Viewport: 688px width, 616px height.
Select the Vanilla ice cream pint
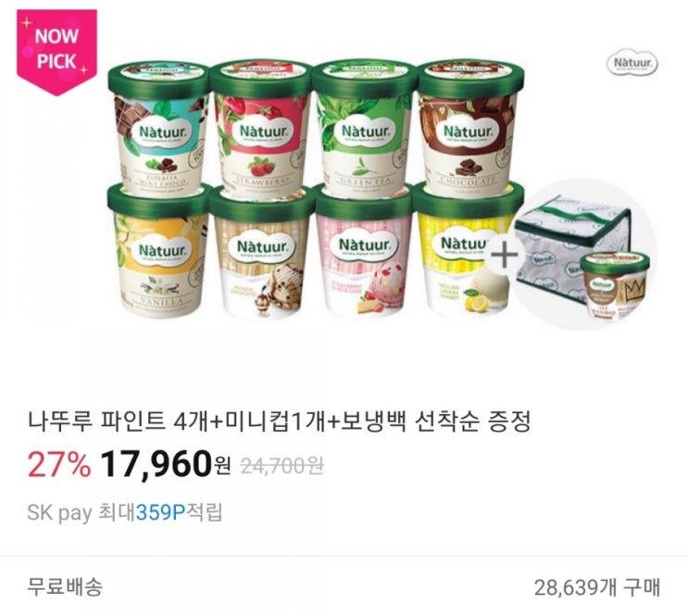click(159, 250)
